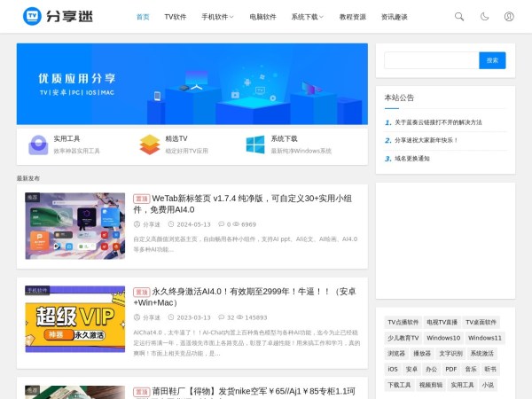
Task: Click the blue 搜索 button
Action: pos(492,60)
